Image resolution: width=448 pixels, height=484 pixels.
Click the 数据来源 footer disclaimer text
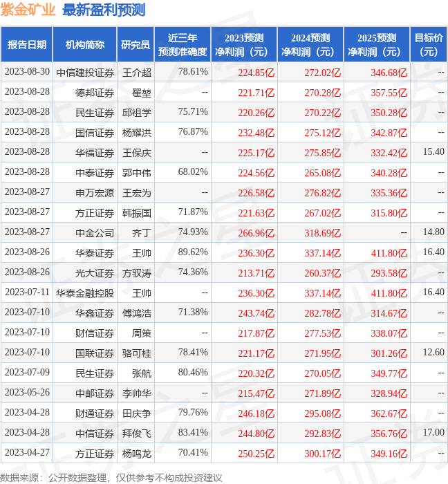tap(111, 478)
